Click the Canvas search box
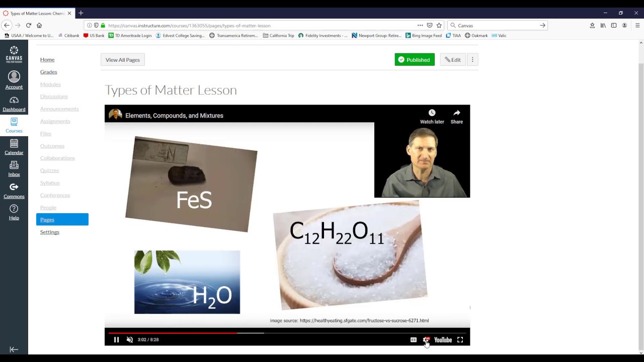Screen dimensions: 644x362 497,25
